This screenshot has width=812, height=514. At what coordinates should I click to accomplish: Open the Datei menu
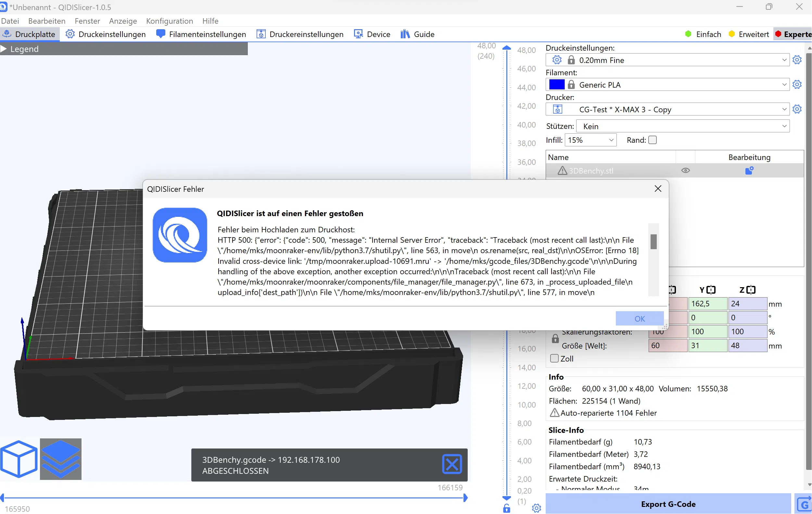(10, 21)
